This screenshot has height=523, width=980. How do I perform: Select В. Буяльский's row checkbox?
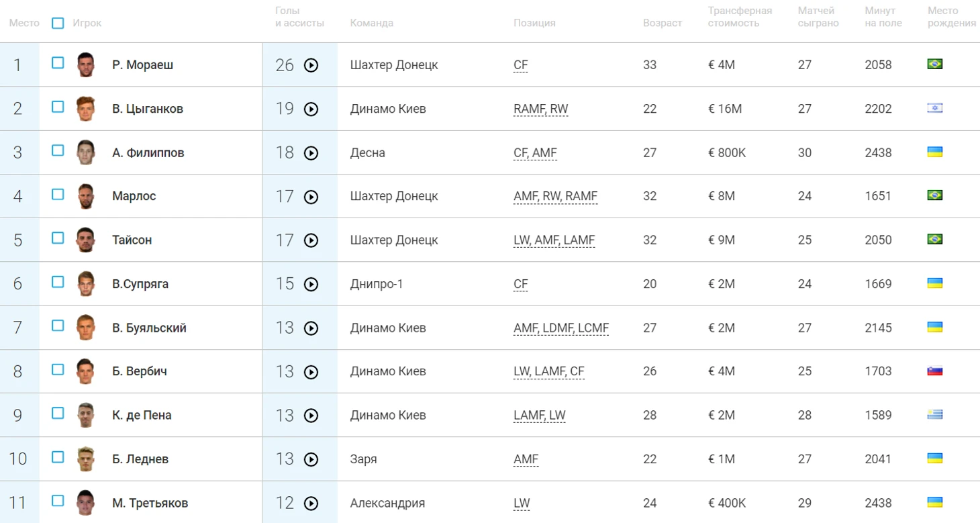[58, 326]
